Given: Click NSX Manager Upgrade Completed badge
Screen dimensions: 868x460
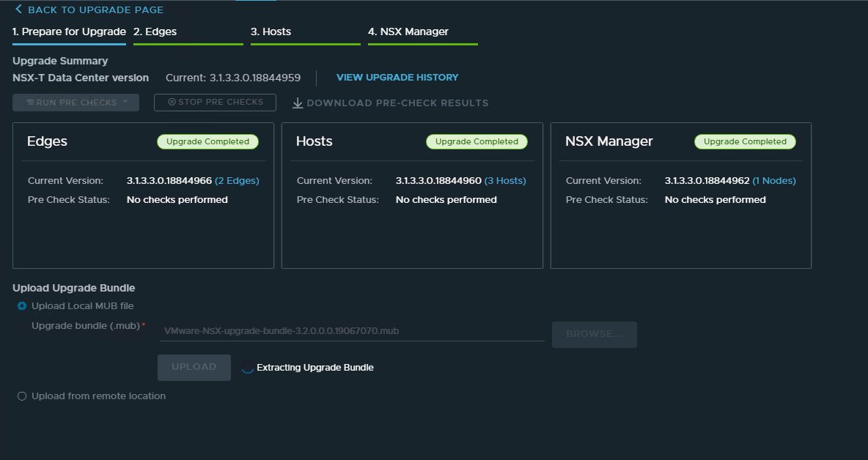Looking at the screenshot, I should [x=745, y=141].
